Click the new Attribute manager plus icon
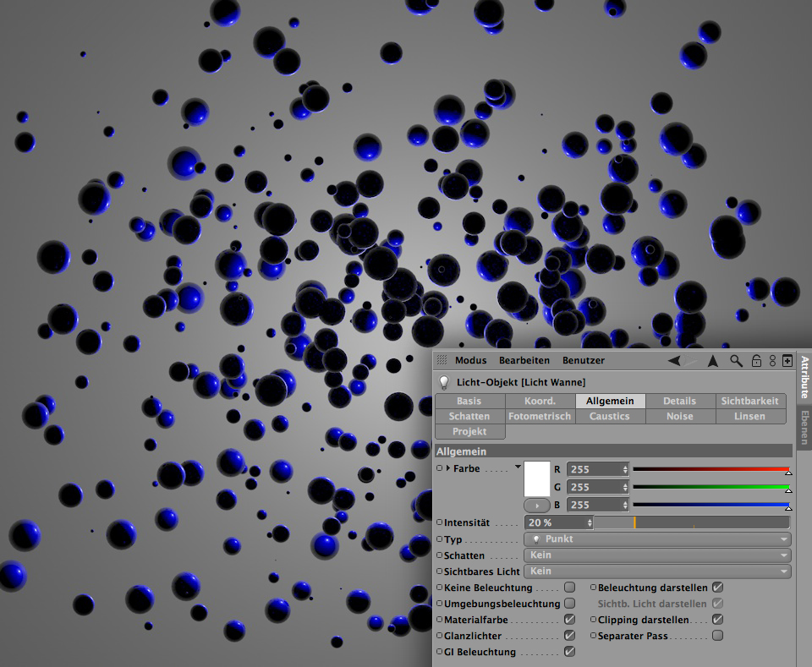Screen dimensions: 812x667 pos(787,361)
